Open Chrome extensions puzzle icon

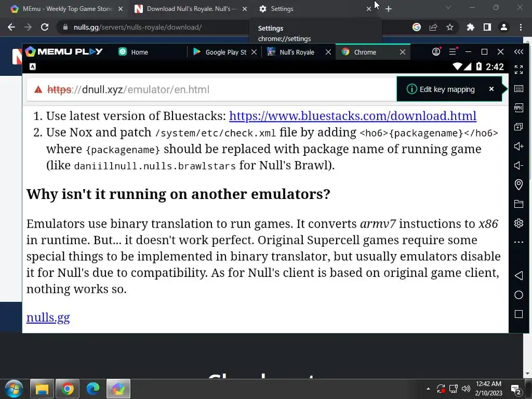coord(470,27)
